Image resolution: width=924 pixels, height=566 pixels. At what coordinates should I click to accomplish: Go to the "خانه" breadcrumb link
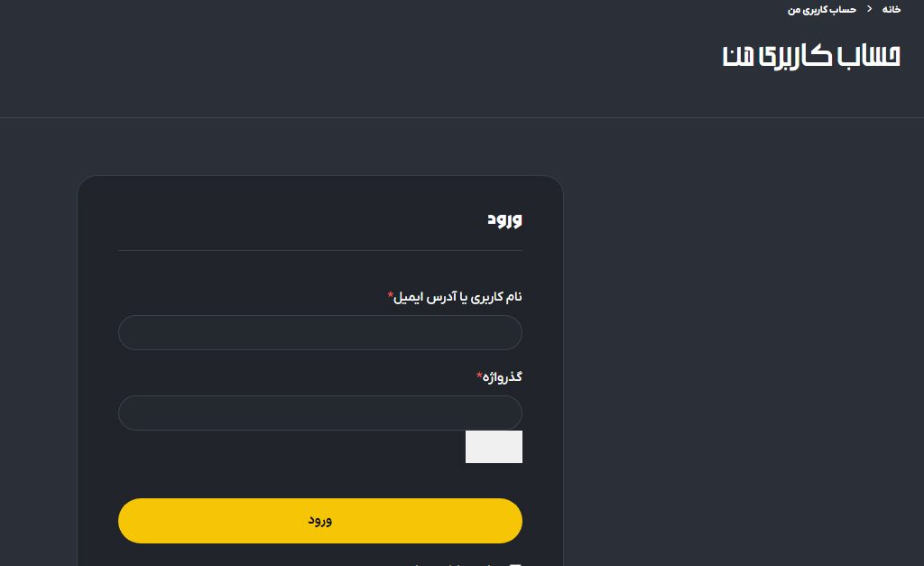tap(891, 9)
